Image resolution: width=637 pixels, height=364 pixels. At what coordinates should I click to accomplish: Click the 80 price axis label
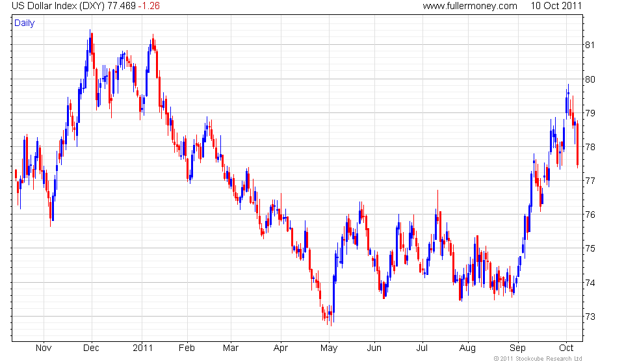590,79
